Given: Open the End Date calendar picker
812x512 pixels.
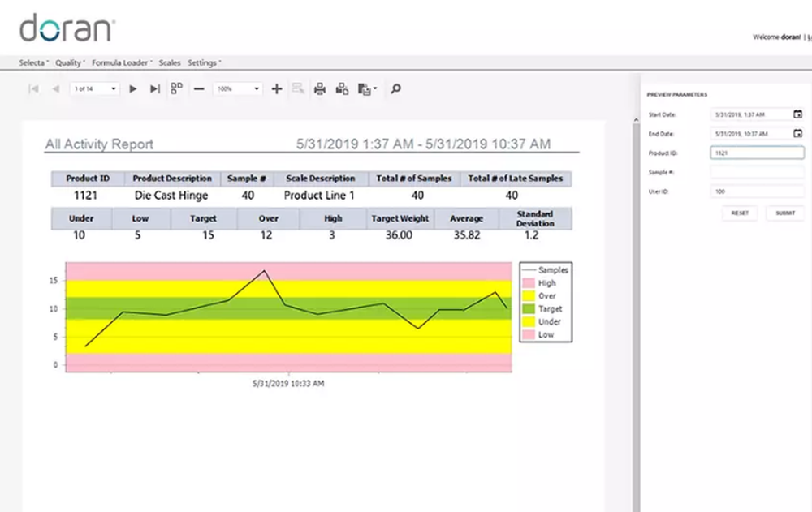Looking at the screenshot, I should click(797, 133).
